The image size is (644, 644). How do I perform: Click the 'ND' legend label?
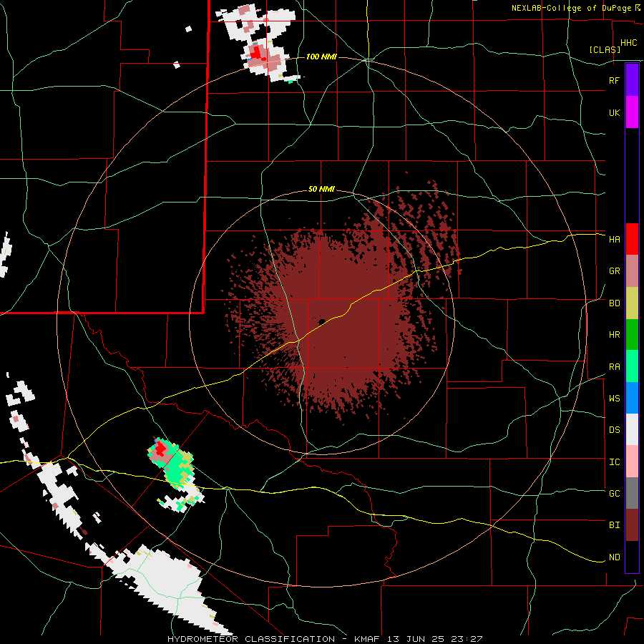click(614, 557)
